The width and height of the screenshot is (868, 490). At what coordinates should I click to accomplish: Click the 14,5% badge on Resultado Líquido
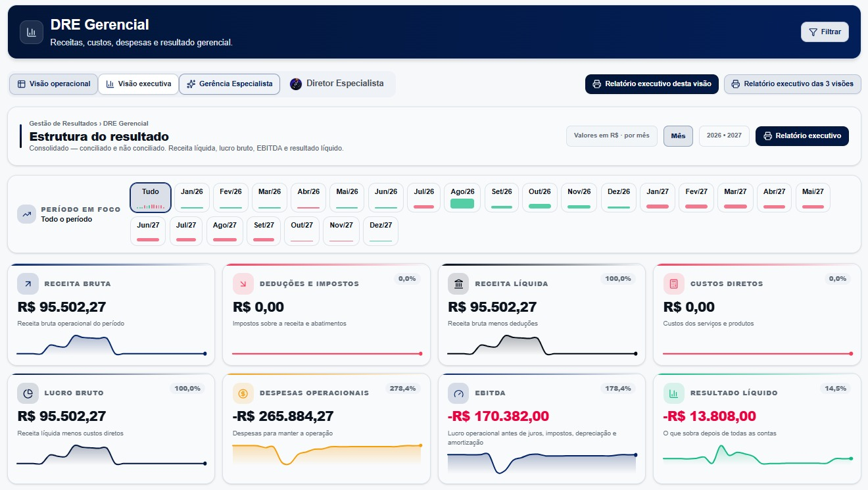point(836,389)
